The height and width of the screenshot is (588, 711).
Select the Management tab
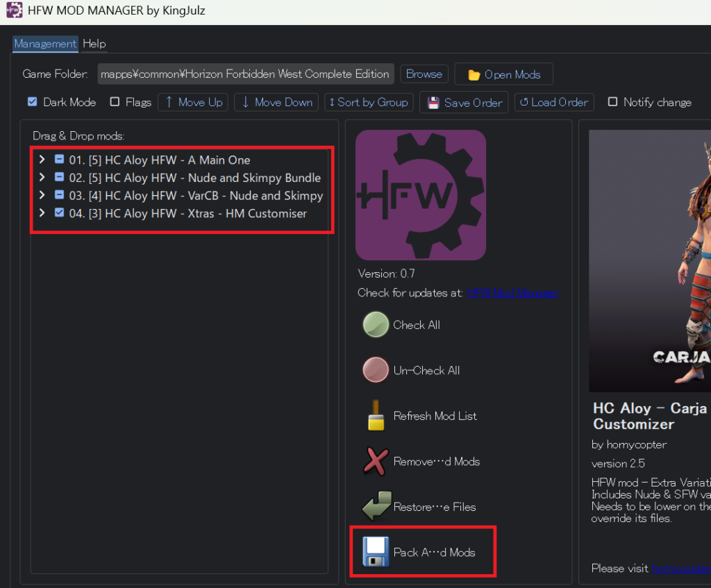pyautogui.click(x=45, y=44)
